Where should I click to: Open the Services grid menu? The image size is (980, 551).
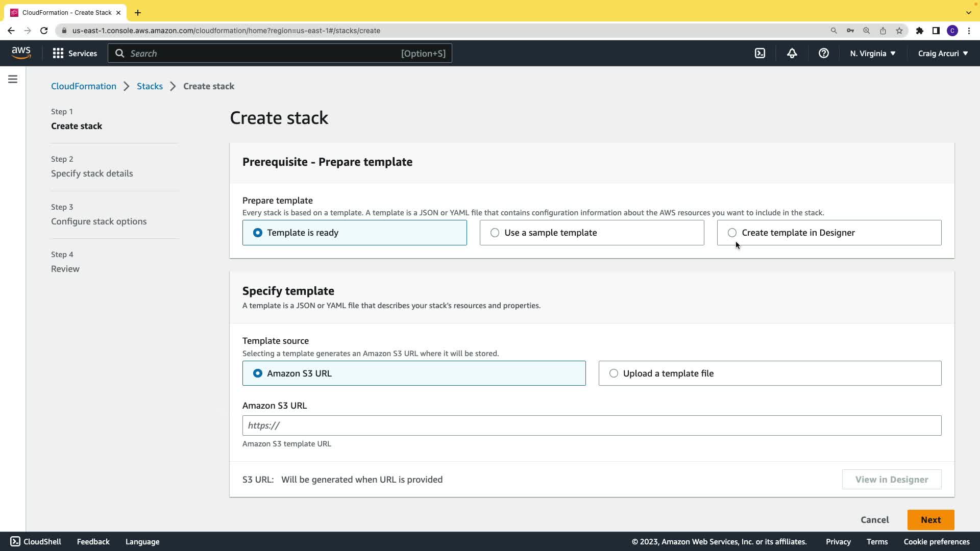point(75,53)
